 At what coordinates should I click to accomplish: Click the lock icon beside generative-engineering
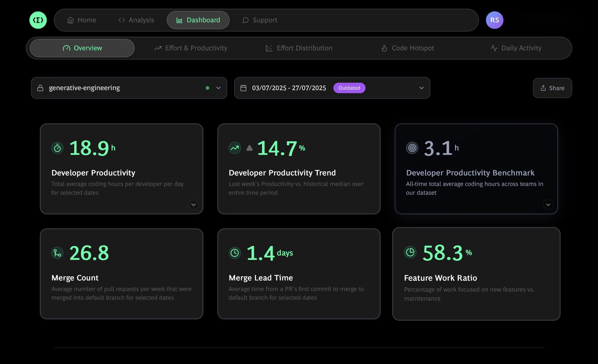pyautogui.click(x=40, y=88)
